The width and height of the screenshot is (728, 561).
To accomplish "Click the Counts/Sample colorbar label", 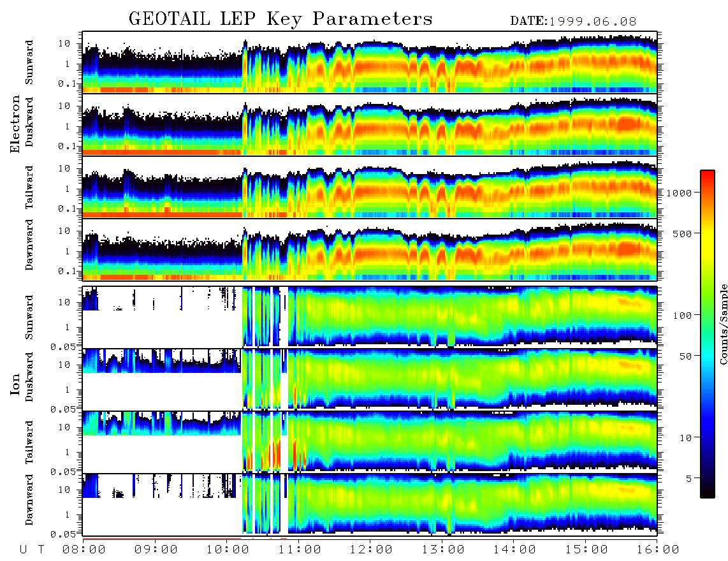I will point(723,324).
